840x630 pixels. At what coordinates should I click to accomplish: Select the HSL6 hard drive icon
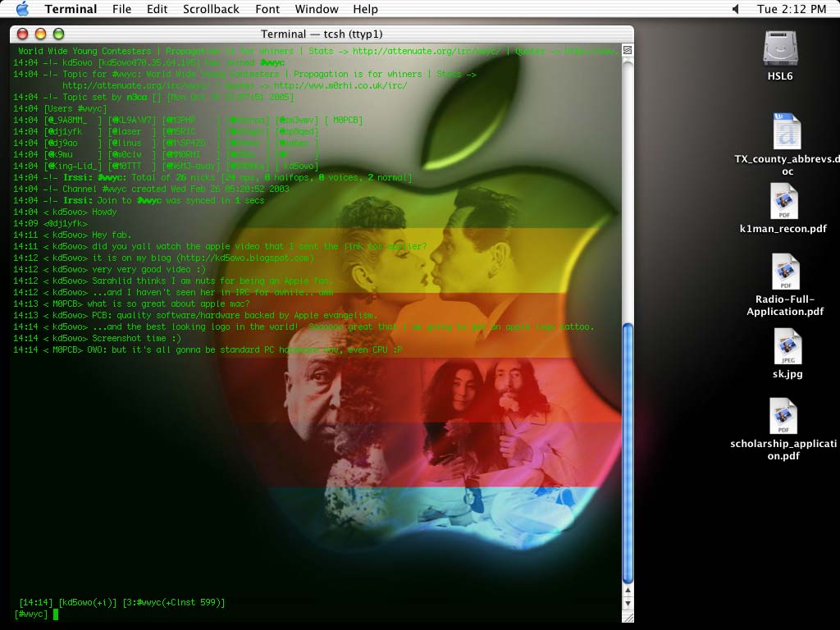(780, 48)
